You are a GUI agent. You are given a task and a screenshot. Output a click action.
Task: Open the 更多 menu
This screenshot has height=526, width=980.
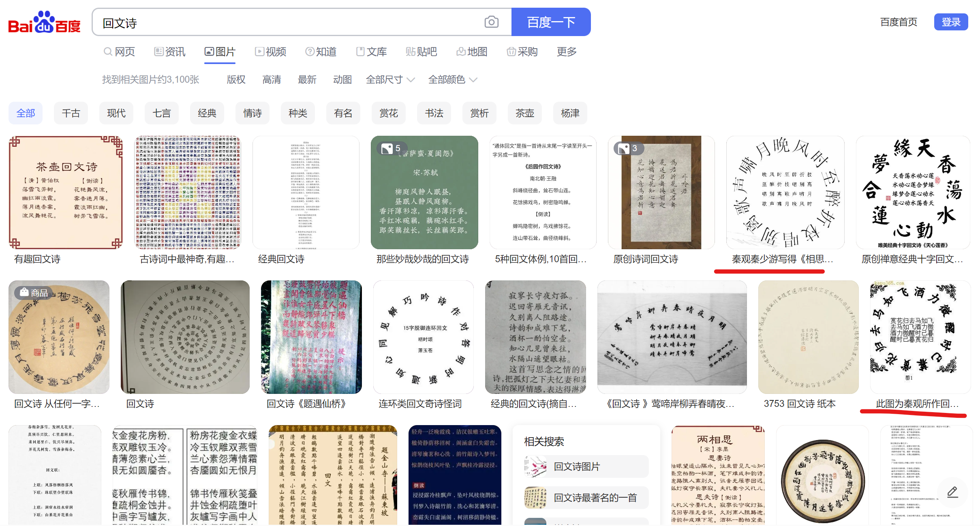point(566,52)
